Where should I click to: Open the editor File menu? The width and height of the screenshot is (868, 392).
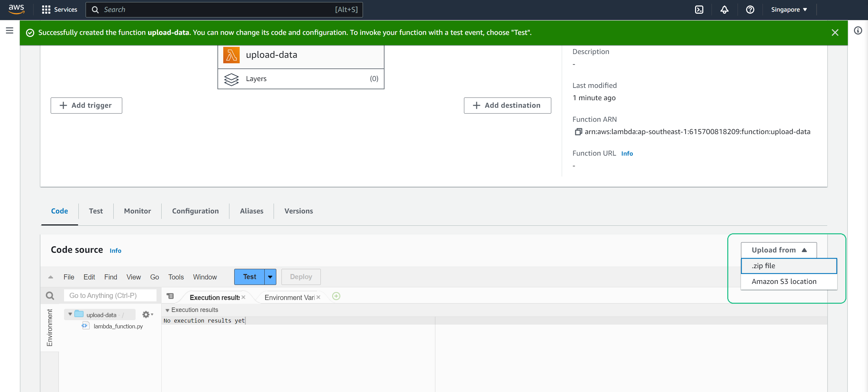(x=69, y=277)
